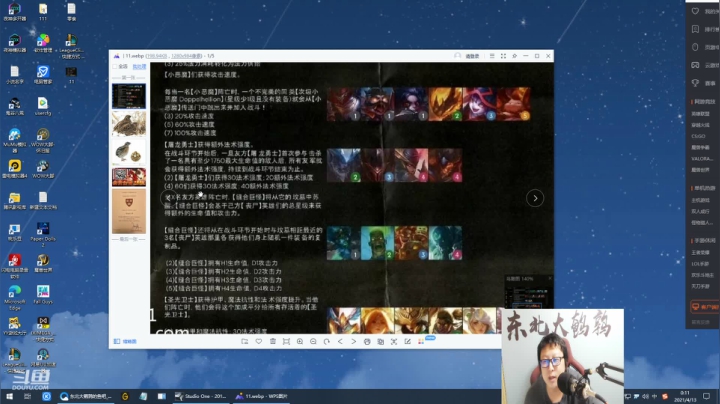Viewport: 720px width, 404px height.
Task: Select the sparrow bird thumbnail
Action: pos(129,123)
